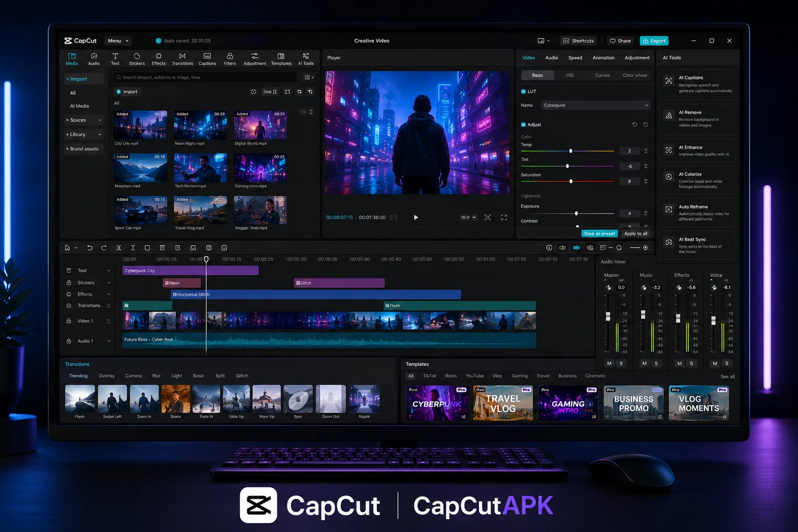Open the Menu dropdown
Image resolution: width=798 pixels, height=532 pixels.
(118, 41)
